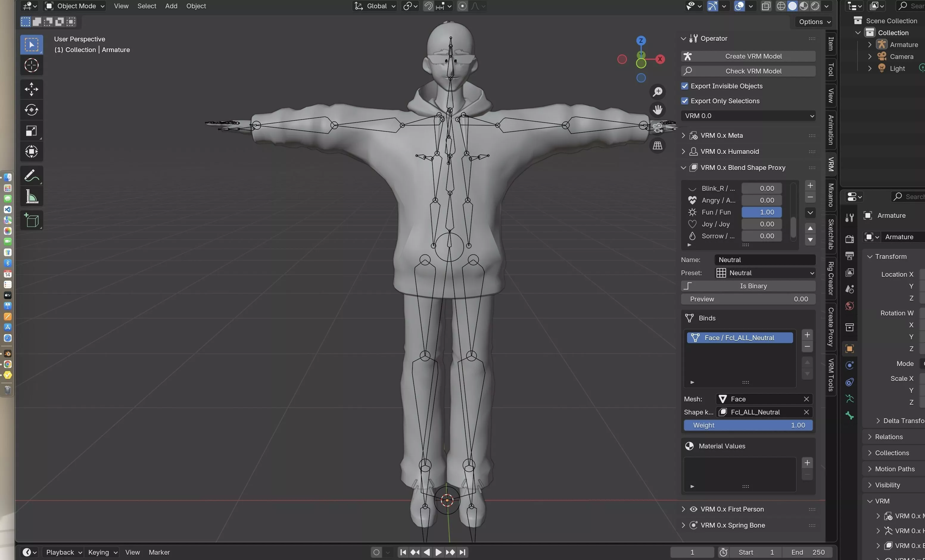Toggle Export Invisible Objects checkbox
The height and width of the screenshot is (560, 925).
tap(685, 86)
